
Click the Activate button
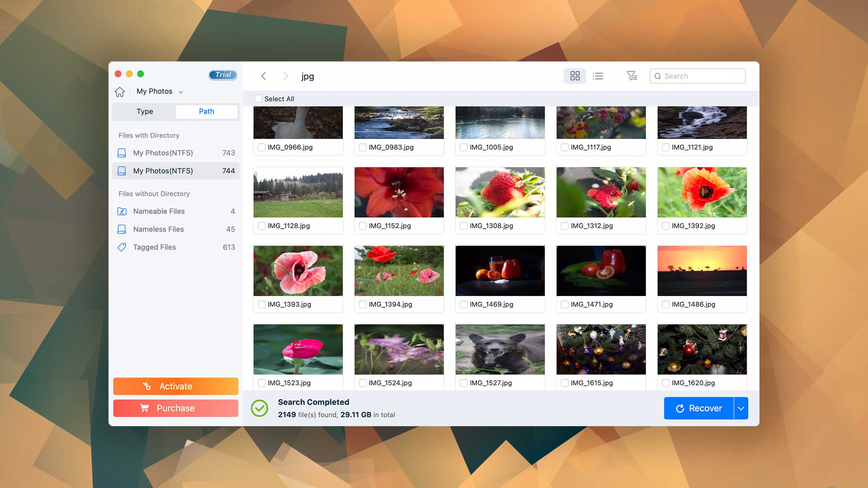point(176,386)
